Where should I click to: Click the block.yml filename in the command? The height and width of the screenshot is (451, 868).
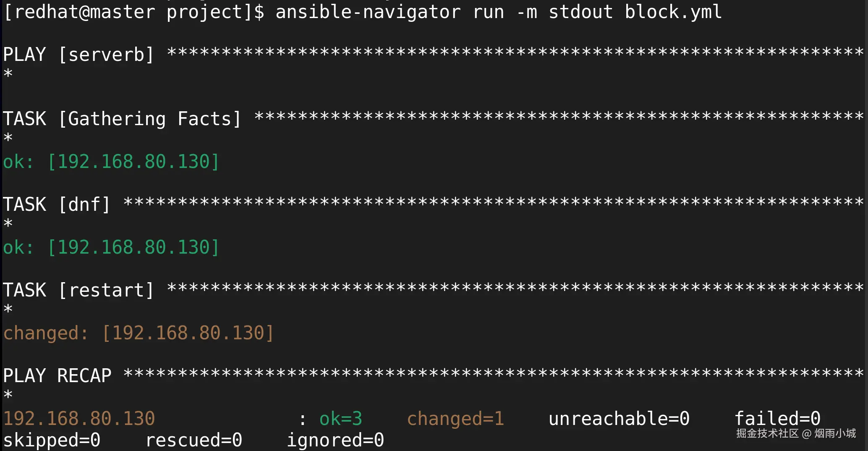[673, 12]
